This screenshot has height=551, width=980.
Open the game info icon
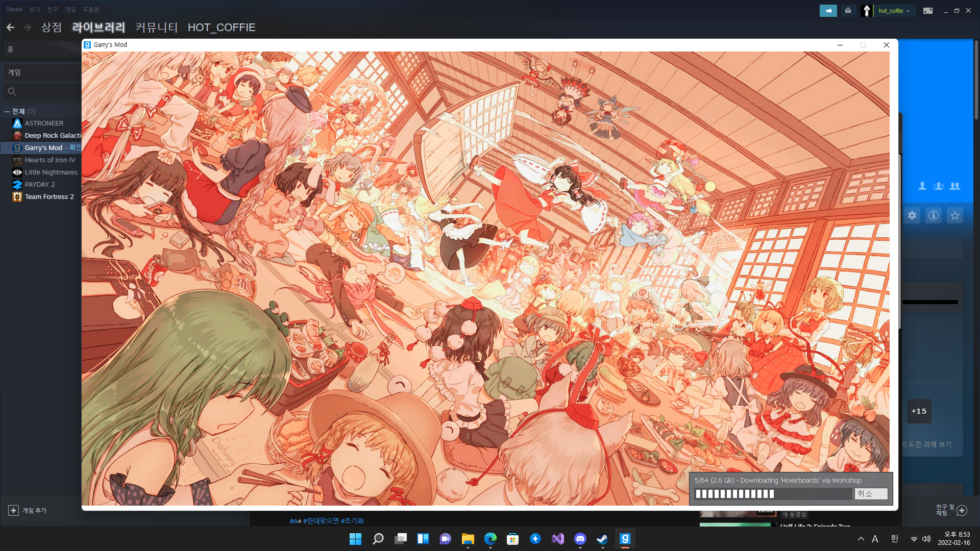point(934,215)
